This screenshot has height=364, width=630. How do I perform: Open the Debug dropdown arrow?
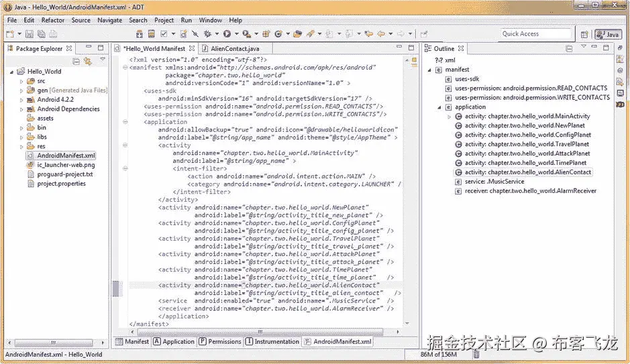217,34
